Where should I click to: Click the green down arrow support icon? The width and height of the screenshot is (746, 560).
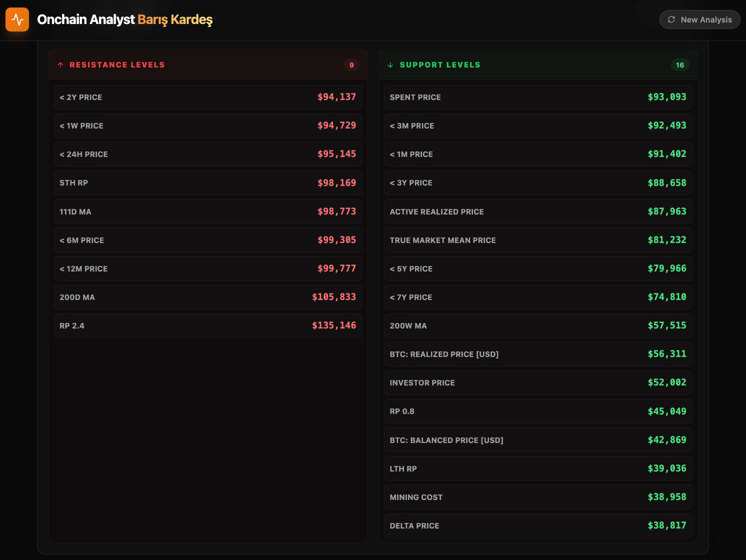tap(390, 65)
